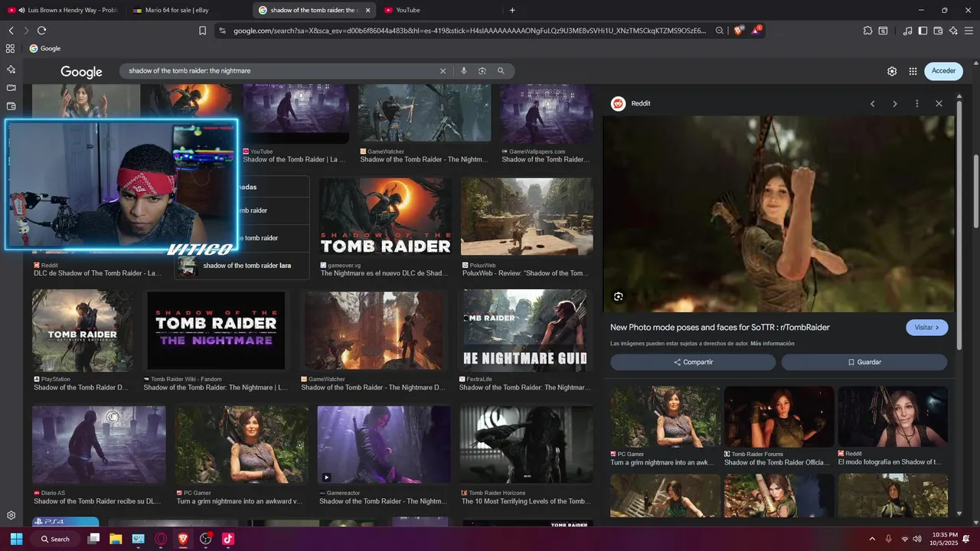Open PlayStation Definitive Edition thumbnail
Screen dimensions: 980x551
point(83,331)
